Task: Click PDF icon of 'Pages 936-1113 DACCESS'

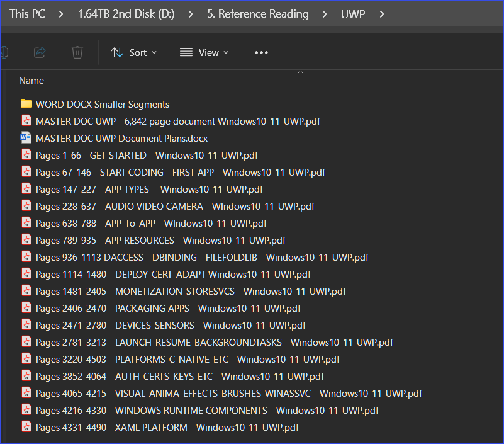Action: pos(26,256)
